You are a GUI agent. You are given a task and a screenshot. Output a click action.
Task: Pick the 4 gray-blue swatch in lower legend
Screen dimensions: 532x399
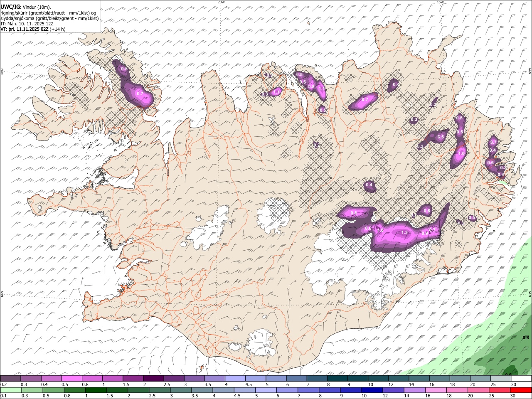coord(223,390)
